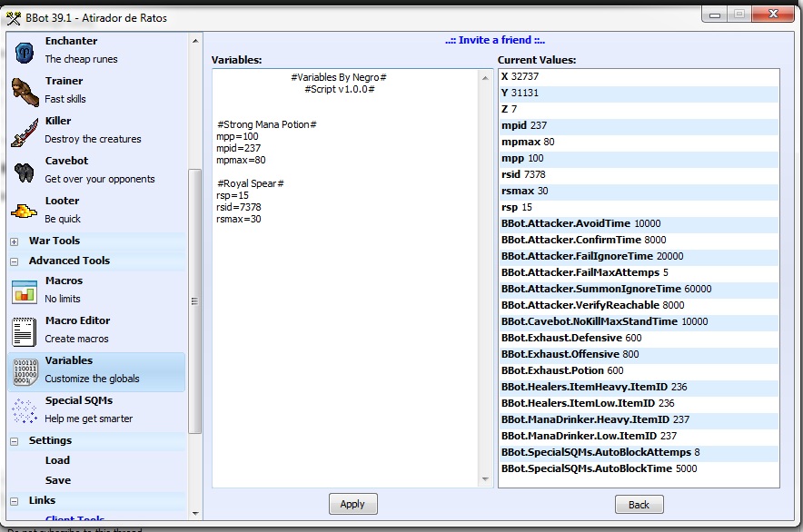Viewport: 803px width, 532px height.
Task: Click the Macro Editor icon
Action: [25, 330]
